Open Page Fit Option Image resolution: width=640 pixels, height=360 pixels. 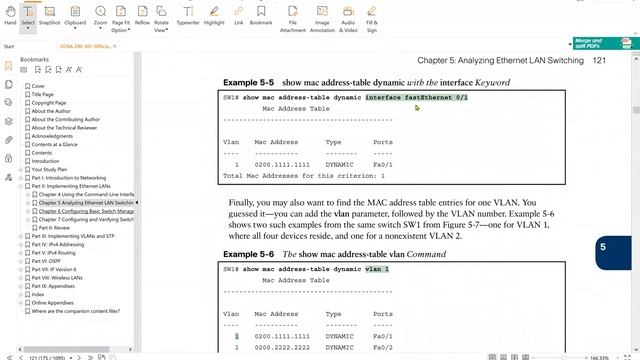pyautogui.click(x=121, y=19)
